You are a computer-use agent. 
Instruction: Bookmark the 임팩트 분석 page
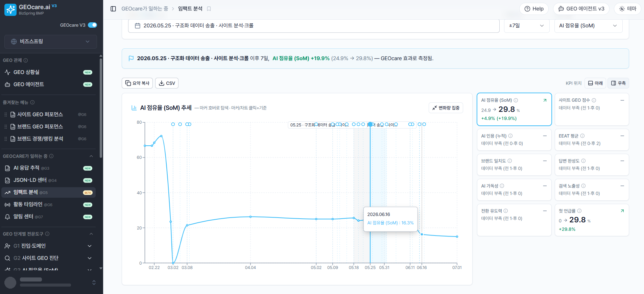coord(209,9)
